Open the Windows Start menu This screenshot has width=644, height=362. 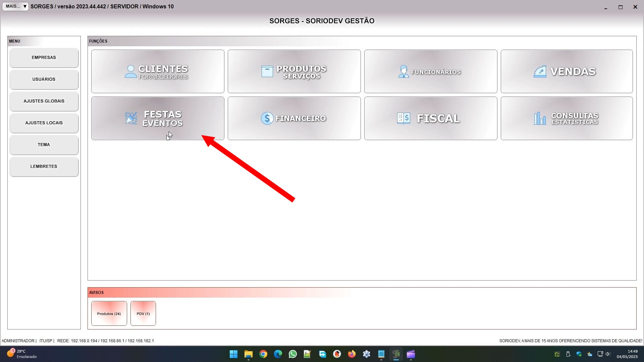[x=234, y=354]
